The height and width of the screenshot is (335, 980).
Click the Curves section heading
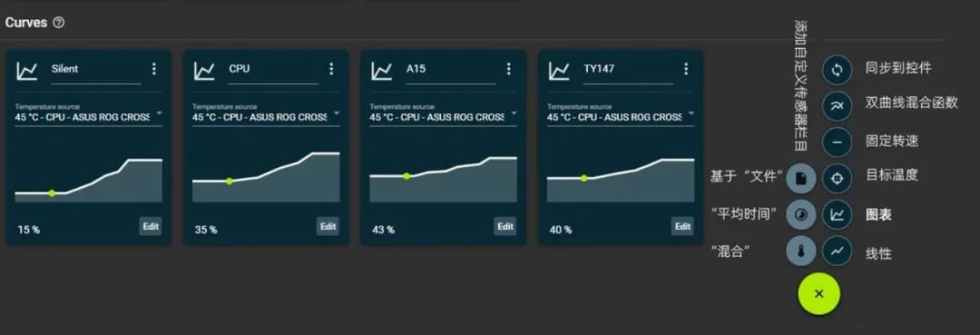pyautogui.click(x=26, y=23)
